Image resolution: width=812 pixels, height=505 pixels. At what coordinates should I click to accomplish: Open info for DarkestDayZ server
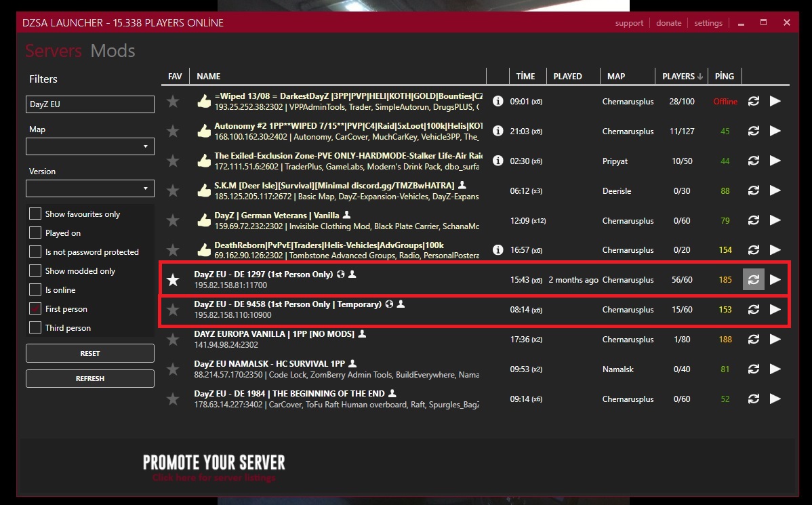498,101
